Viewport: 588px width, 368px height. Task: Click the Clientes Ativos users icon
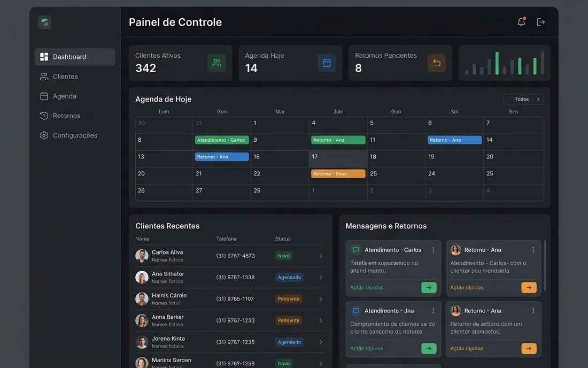(216, 63)
